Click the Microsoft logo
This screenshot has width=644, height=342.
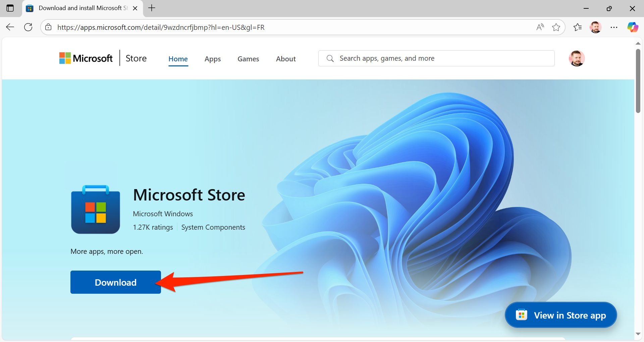(86, 58)
